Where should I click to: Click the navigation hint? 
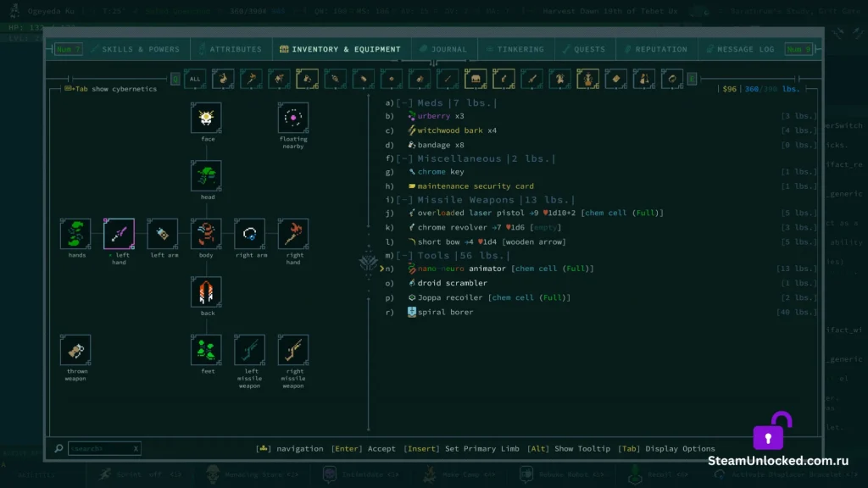(290, 449)
